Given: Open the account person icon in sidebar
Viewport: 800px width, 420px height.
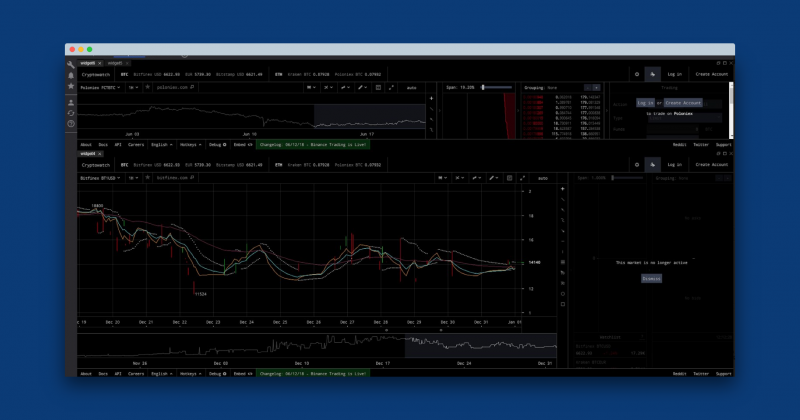Looking at the screenshot, I should (x=71, y=103).
